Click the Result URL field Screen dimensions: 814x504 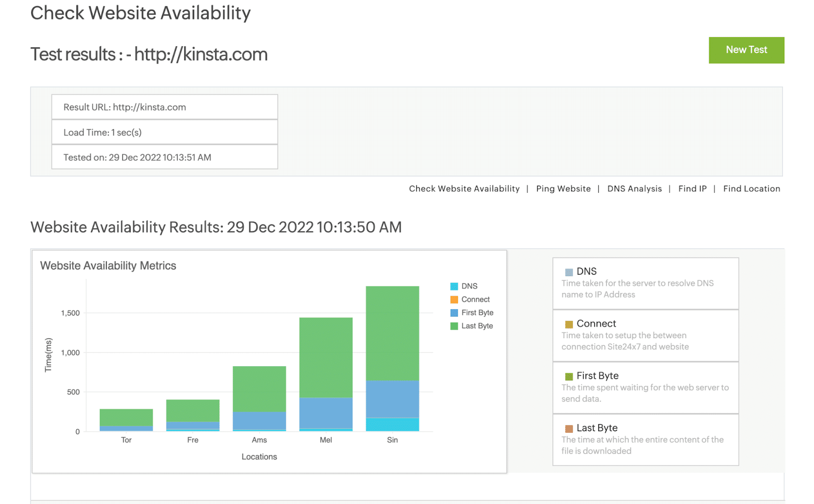164,107
